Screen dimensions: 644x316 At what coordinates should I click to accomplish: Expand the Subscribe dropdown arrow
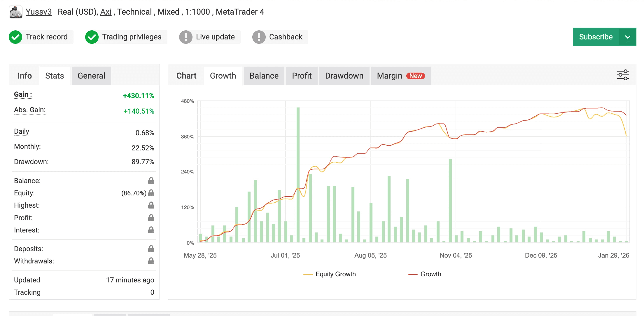pos(628,37)
